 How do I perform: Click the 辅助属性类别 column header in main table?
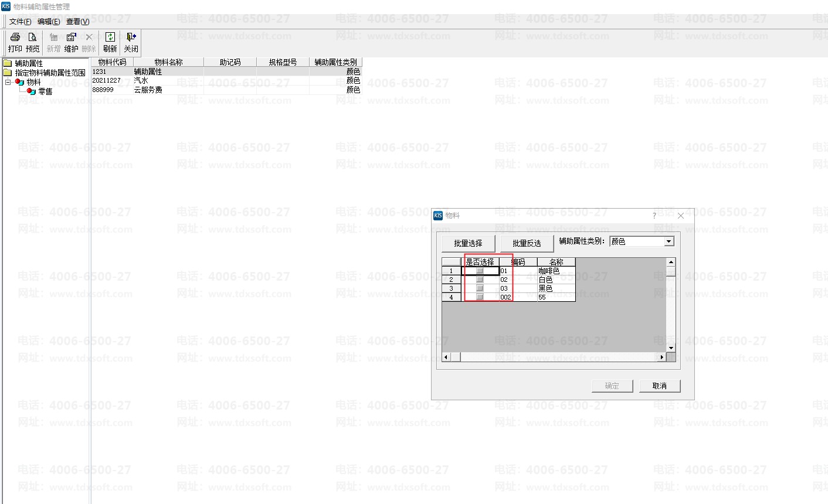point(336,62)
